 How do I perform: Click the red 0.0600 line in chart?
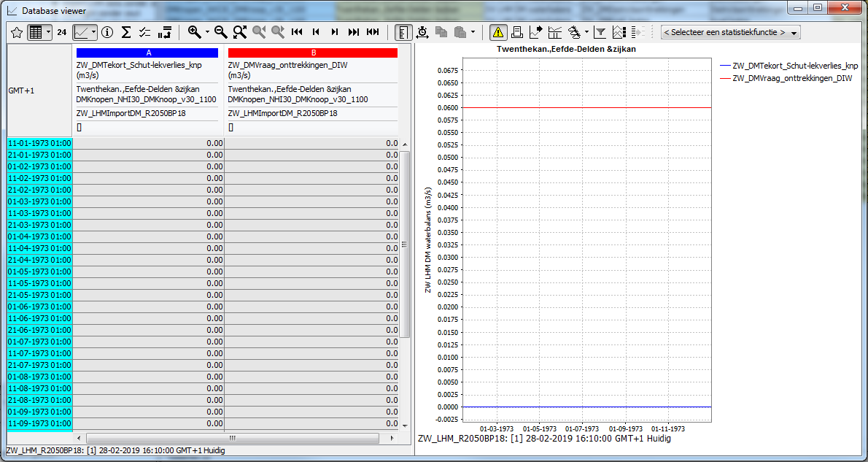pos(586,107)
